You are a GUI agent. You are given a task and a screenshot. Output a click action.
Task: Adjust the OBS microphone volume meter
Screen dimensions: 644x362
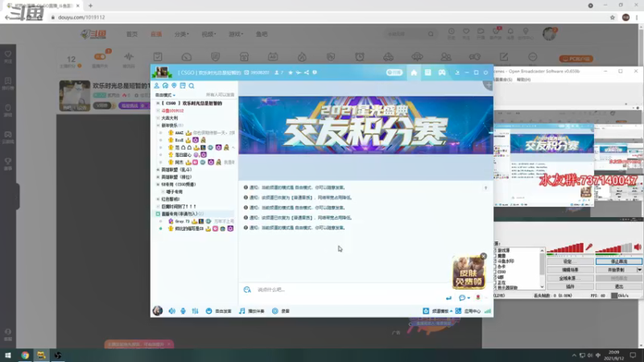point(565,248)
